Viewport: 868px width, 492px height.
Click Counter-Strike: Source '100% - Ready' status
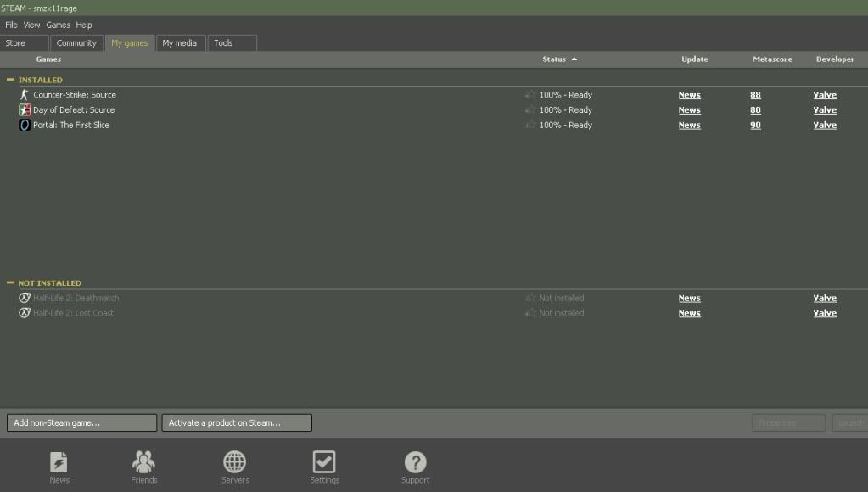(566, 95)
